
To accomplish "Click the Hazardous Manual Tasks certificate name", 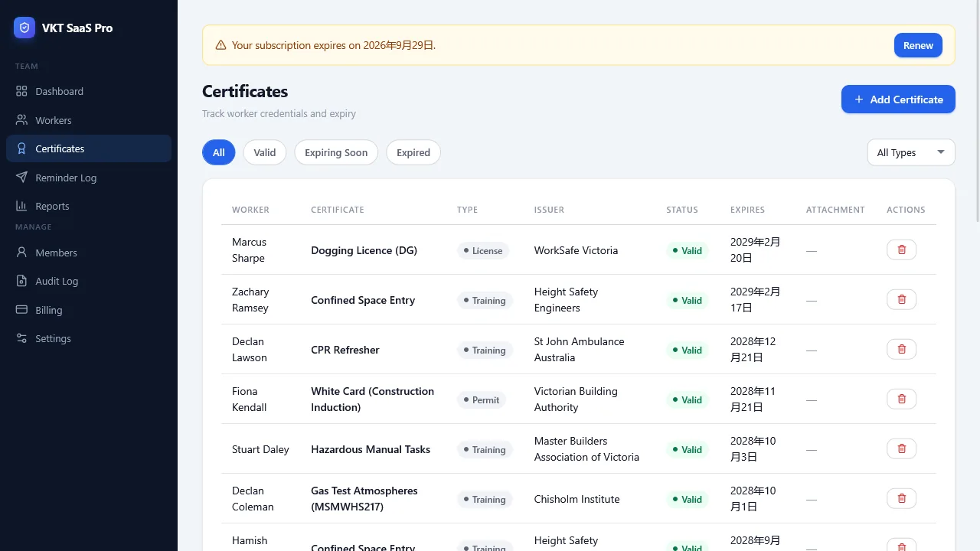I will 371,449.
